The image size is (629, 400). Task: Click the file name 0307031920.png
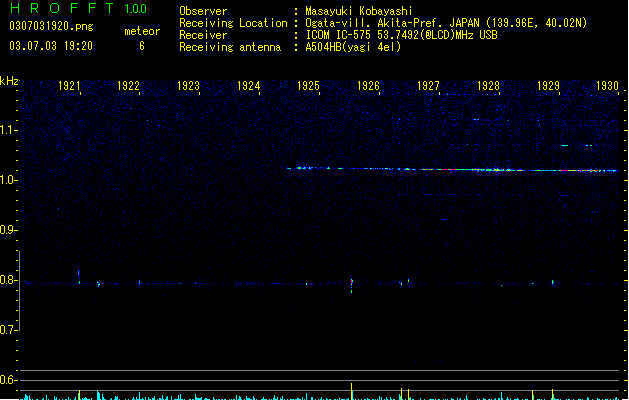(x=51, y=26)
